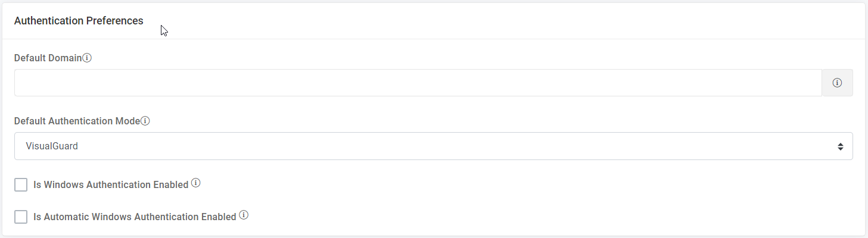
Task: Show info for Is Windows Authentication Enabled
Action: [195, 184]
